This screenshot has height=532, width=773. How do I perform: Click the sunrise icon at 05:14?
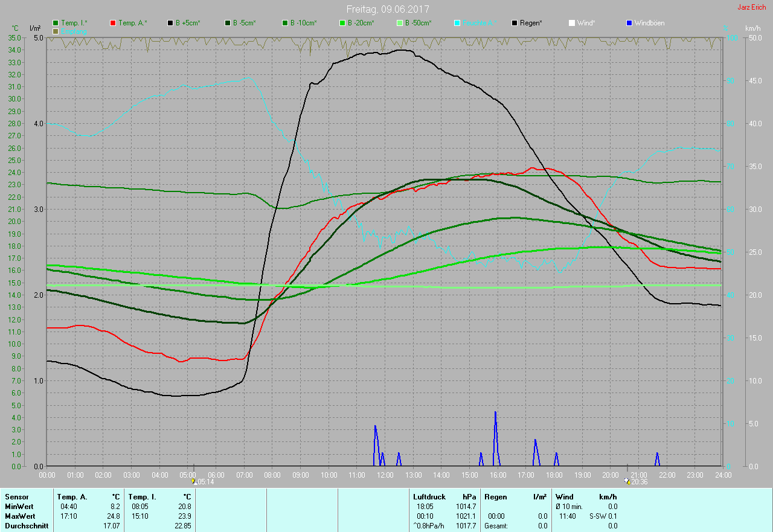[x=194, y=481]
